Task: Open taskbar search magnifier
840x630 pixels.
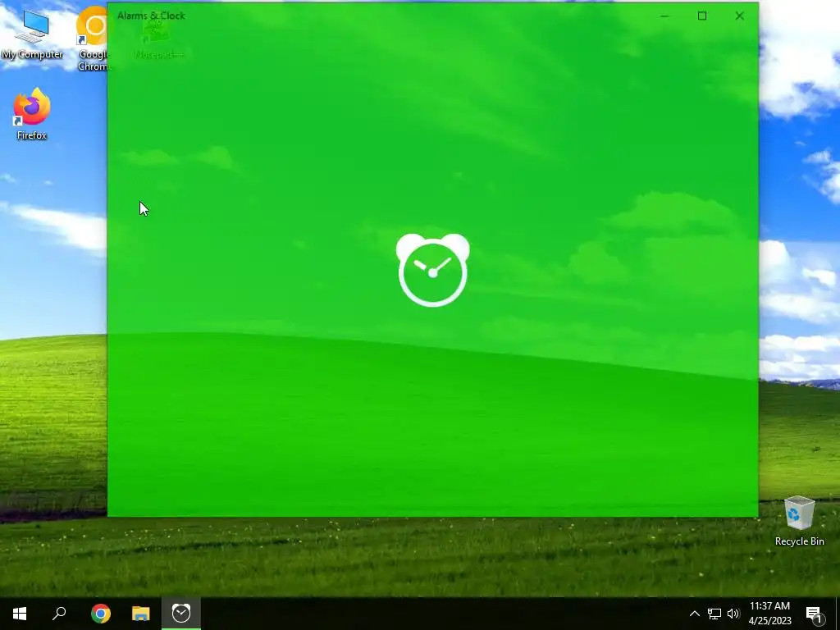Action: 59,614
